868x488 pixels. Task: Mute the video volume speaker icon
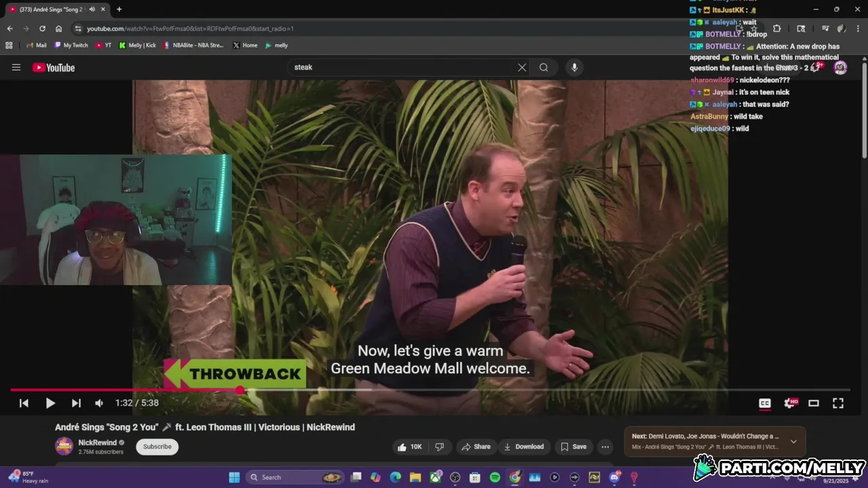[99, 403]
